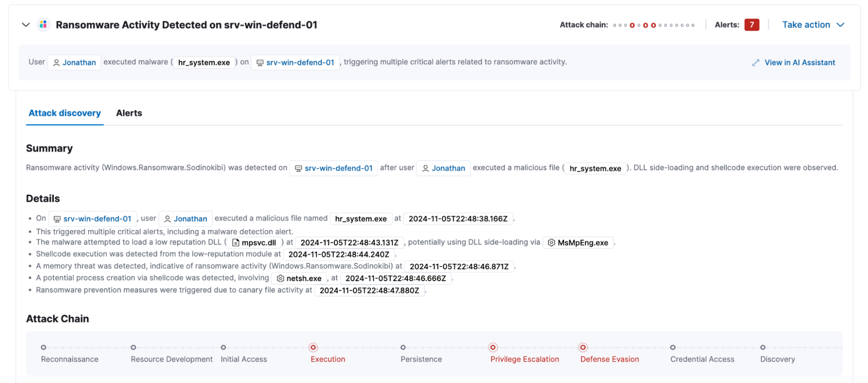868x383 pixels.
Task: Click the Jonathan user badge in header summary
Action: [x=74, y=62]
